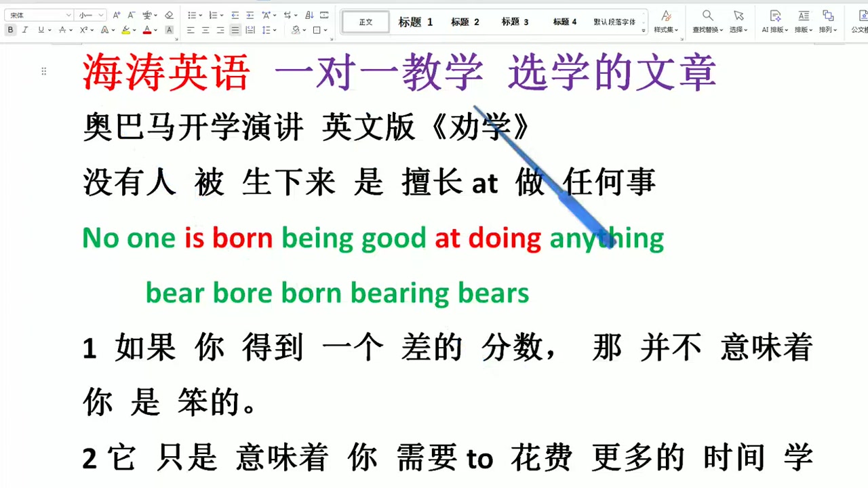Apply yellow text highlight color
Image resolution: width=868 pixels, height=488 pixels.
click(125, 30)
